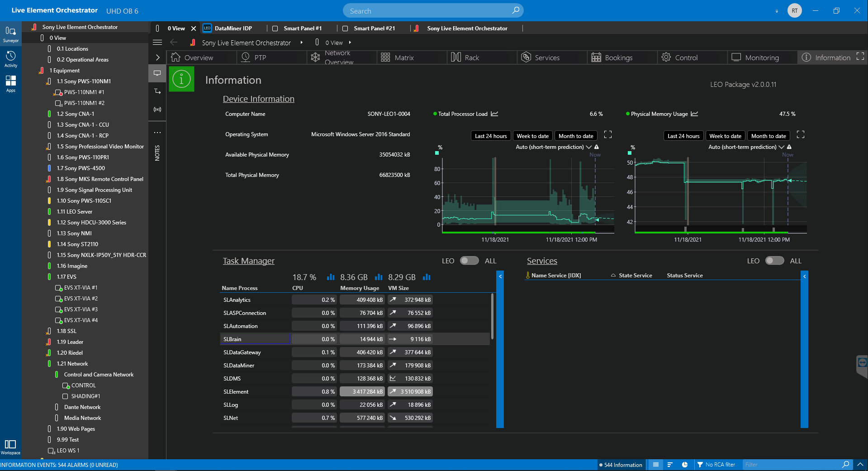868x471 pixels.
Task: Click the card side panel monitor icon
Action: (157, 73)
